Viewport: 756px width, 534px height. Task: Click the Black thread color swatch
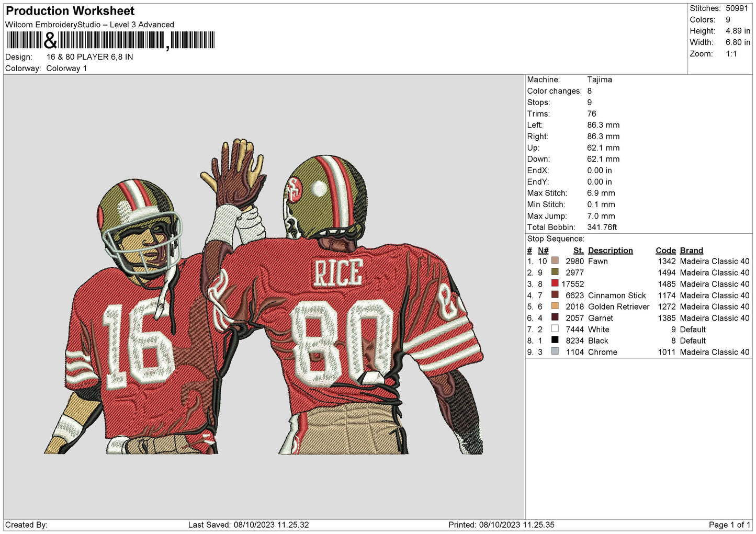point(555,340)
